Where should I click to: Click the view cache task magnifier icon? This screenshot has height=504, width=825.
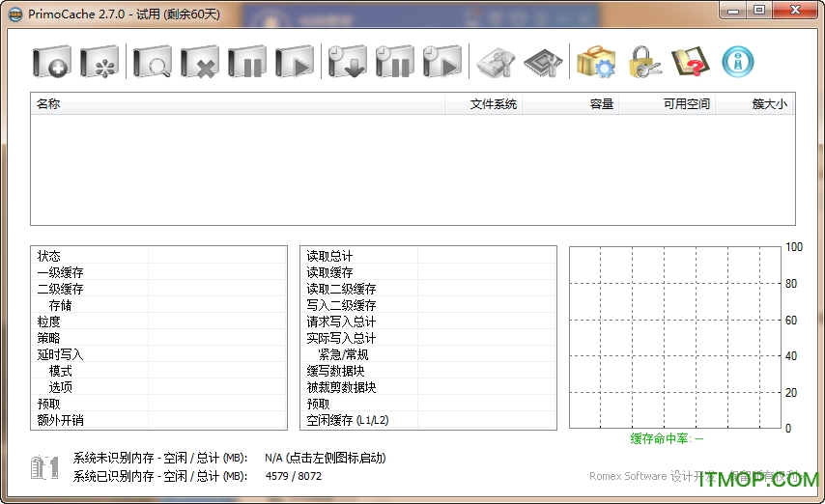[152, 62]
